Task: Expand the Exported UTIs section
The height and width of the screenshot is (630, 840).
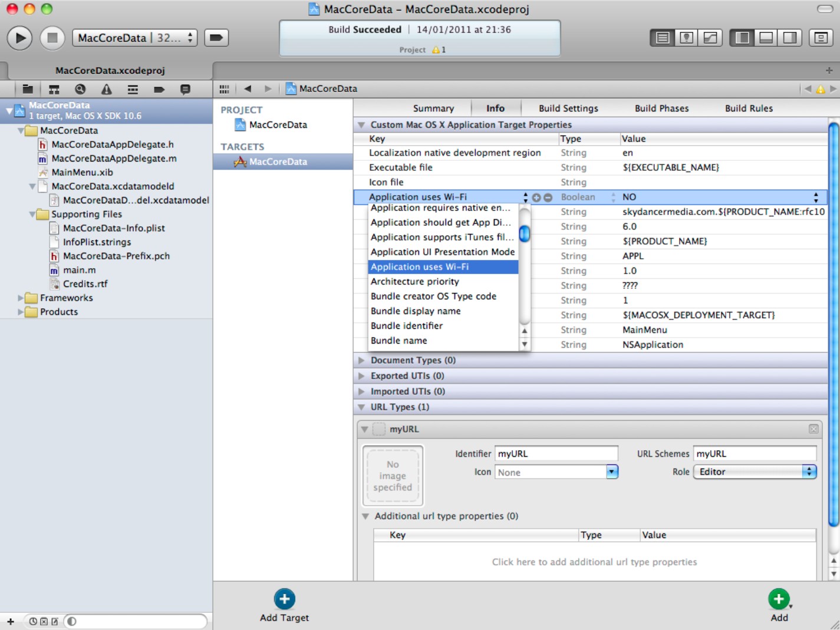Action: tap(361, 376)
